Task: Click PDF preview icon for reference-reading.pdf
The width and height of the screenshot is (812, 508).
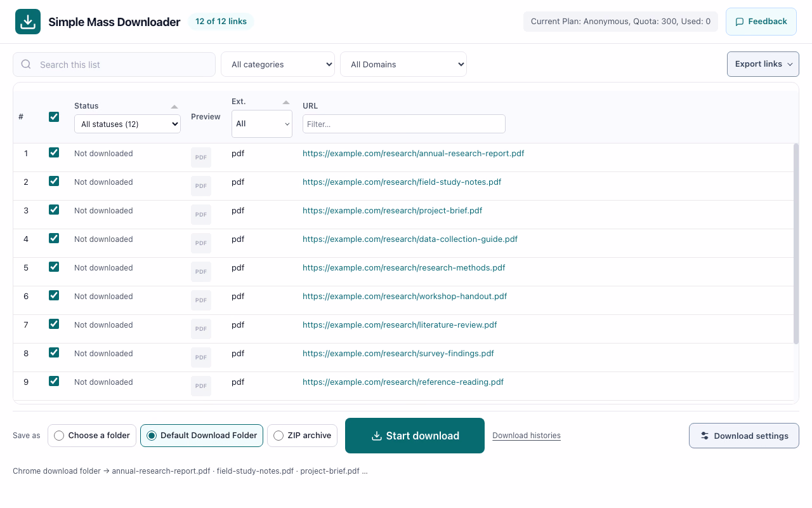Action: [201, 386]
